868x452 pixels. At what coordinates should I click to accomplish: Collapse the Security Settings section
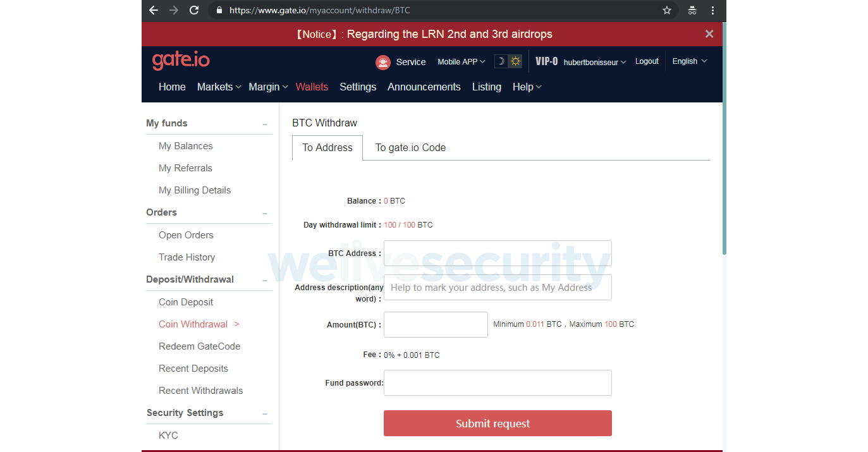(265, 414)
